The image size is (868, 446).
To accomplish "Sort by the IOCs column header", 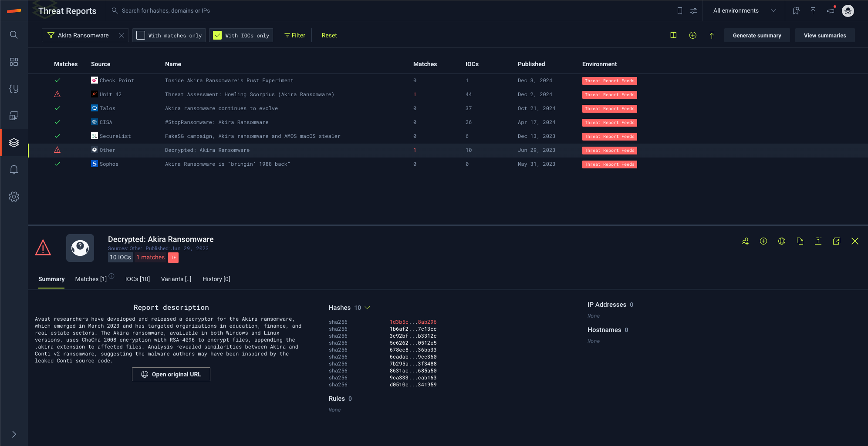I will coord(472,64).
